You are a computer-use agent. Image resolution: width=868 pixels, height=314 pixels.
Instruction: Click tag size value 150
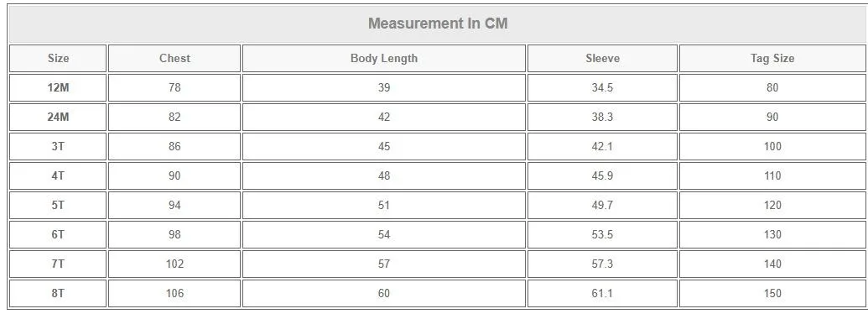click(x=772, y=293)
